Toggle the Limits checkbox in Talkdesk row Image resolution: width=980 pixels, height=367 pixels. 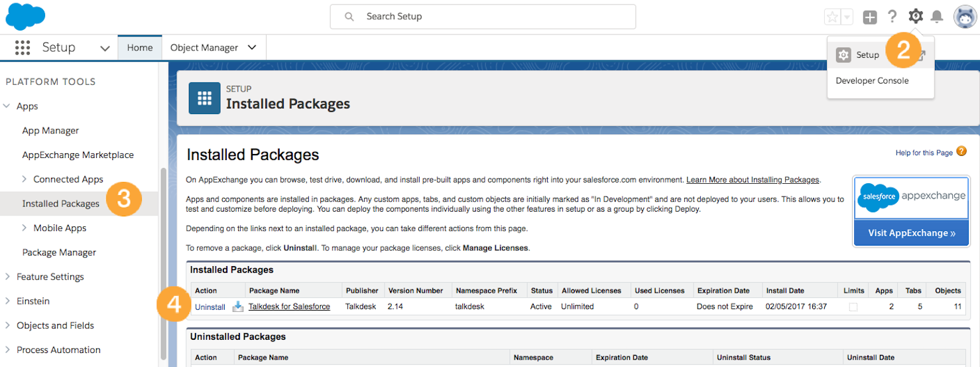tap(853, 307)
